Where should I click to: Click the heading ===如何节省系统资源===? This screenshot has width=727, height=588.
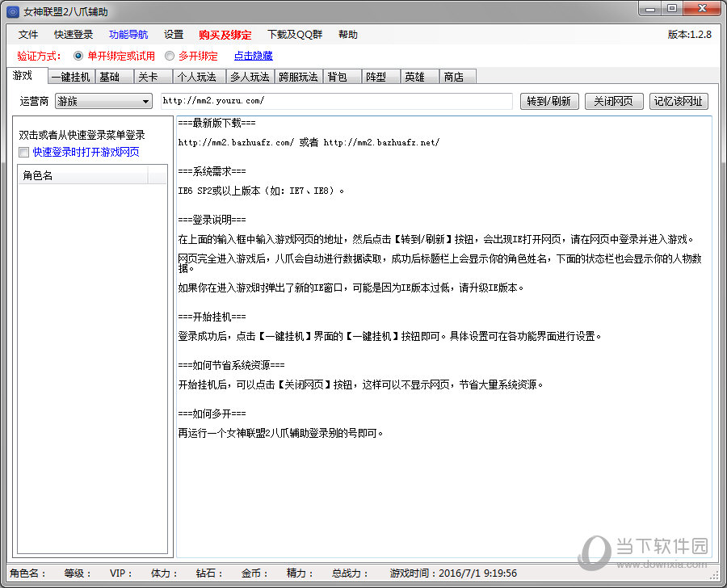(231, 365)
